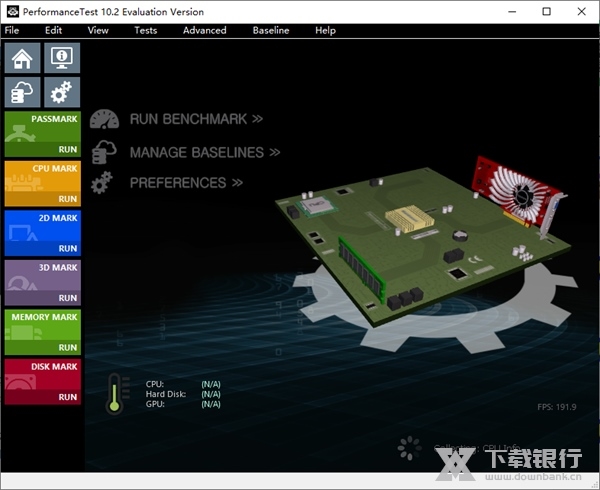
Task: Open the Baseline menu
Action: [270, 30]
